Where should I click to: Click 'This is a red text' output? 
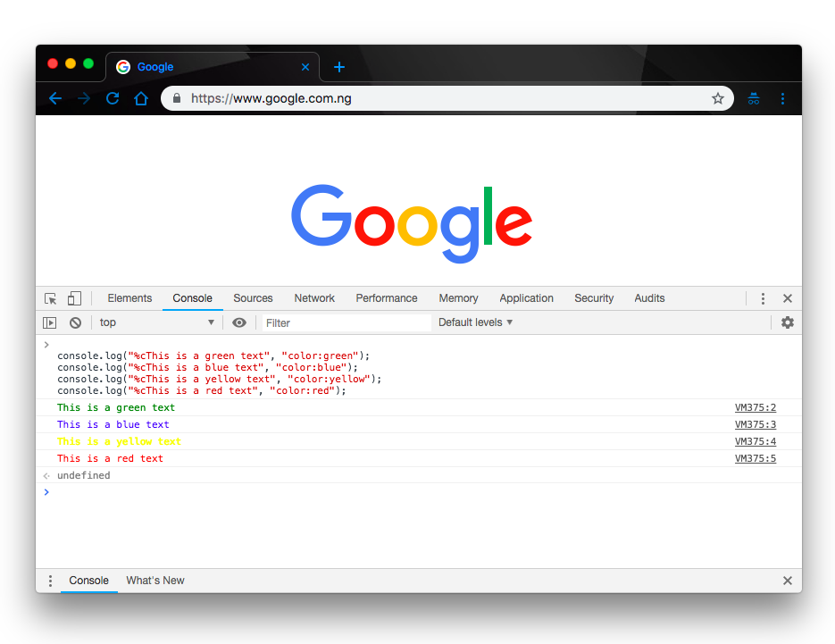click(110, 458)
